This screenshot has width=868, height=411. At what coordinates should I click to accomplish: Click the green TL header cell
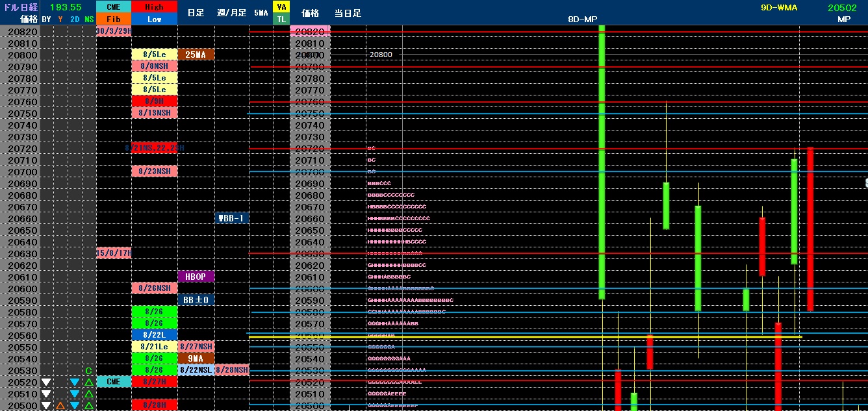[x=281, y=19]
